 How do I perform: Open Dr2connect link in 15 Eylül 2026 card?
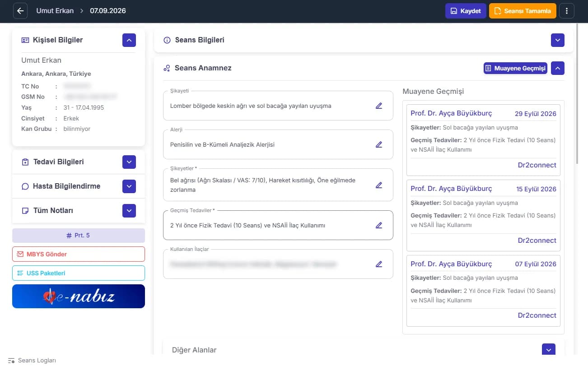click(537, 241)
